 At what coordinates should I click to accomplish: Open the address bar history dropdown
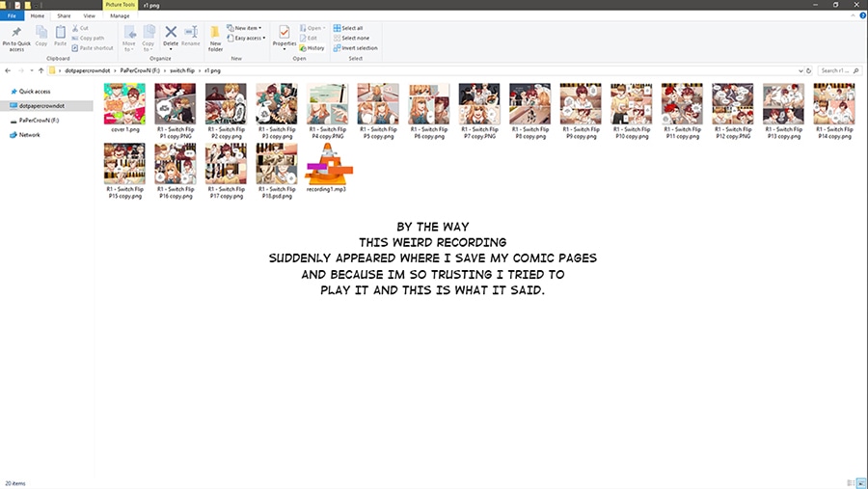point(800,70)
